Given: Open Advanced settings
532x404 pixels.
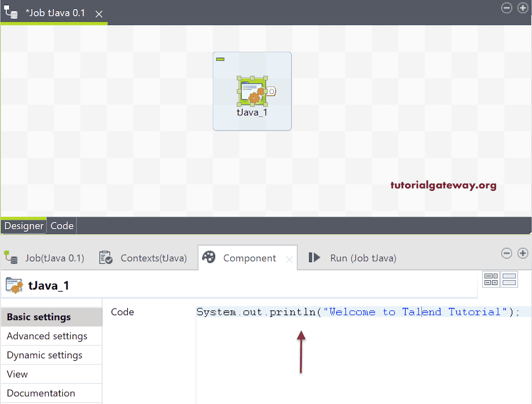Looking at the screenshot, I should 47,336.
